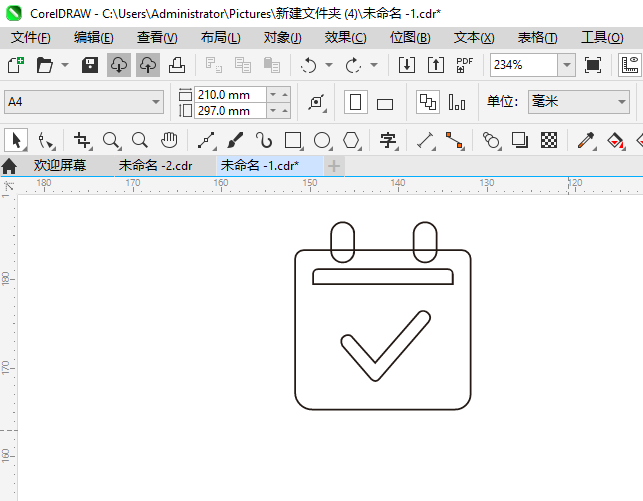Select the Crop tool

[x=82, y=141]
